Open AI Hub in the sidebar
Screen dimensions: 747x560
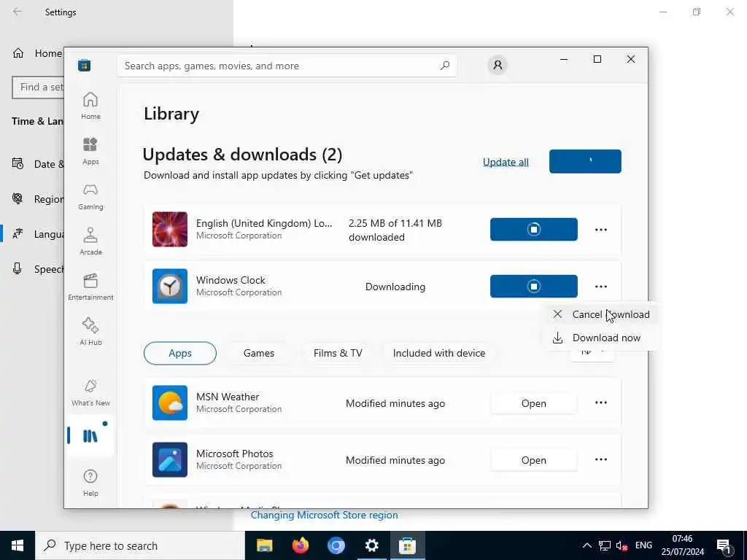(x=90, y=332)
